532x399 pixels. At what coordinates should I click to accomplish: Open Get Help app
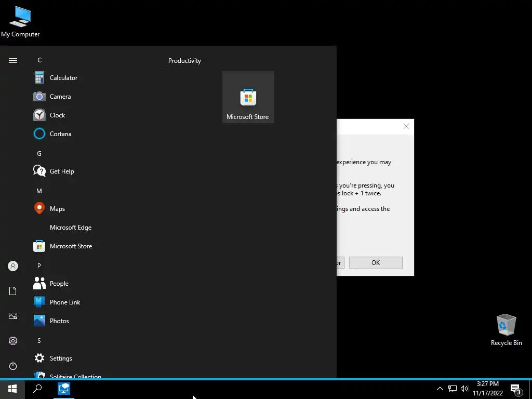[x=62, y=171]
